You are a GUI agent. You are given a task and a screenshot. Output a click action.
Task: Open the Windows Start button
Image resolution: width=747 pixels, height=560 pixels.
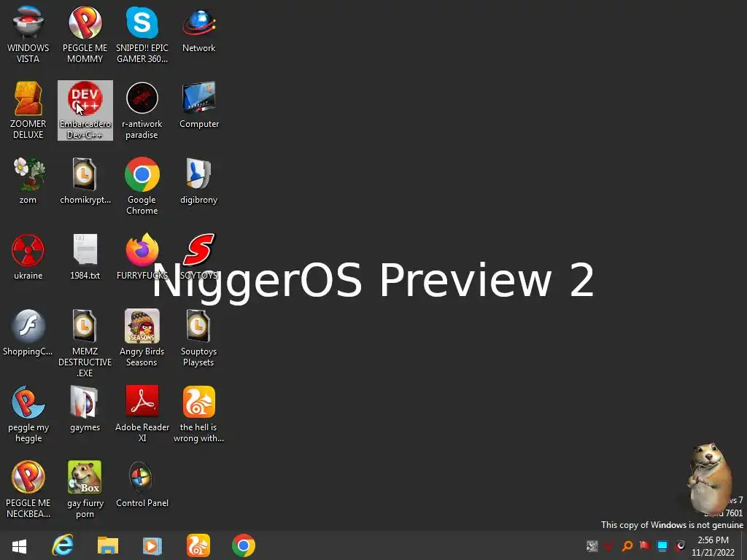19,545
